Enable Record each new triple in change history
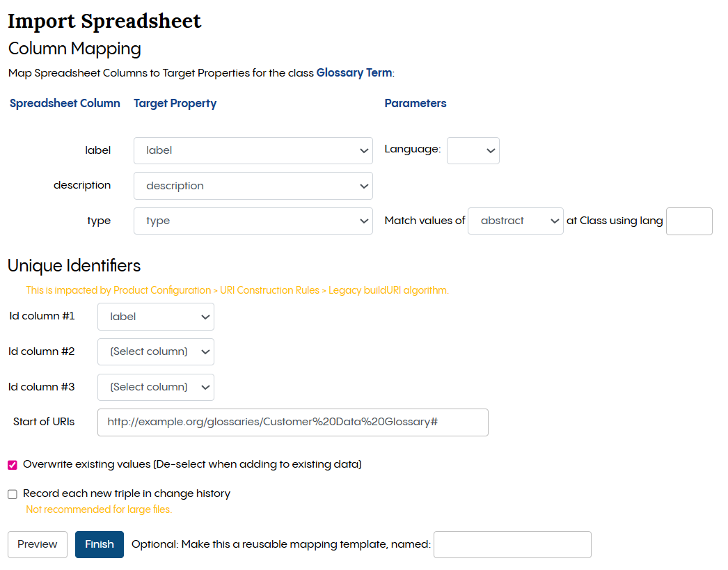 (x=12, y=493)
